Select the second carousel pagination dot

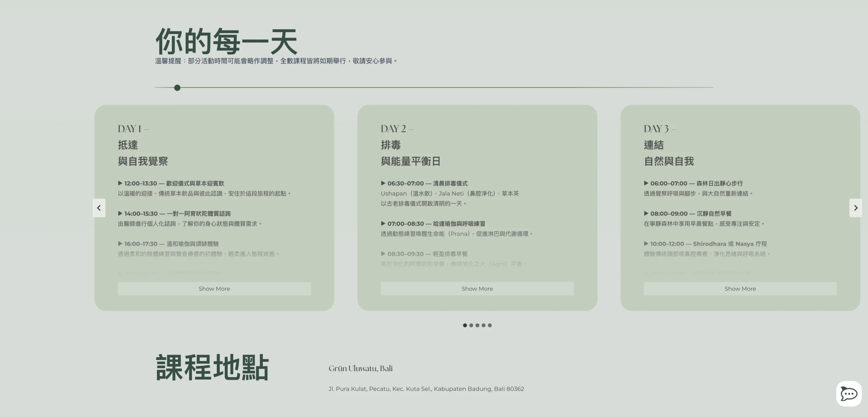[x=471, y=325]
